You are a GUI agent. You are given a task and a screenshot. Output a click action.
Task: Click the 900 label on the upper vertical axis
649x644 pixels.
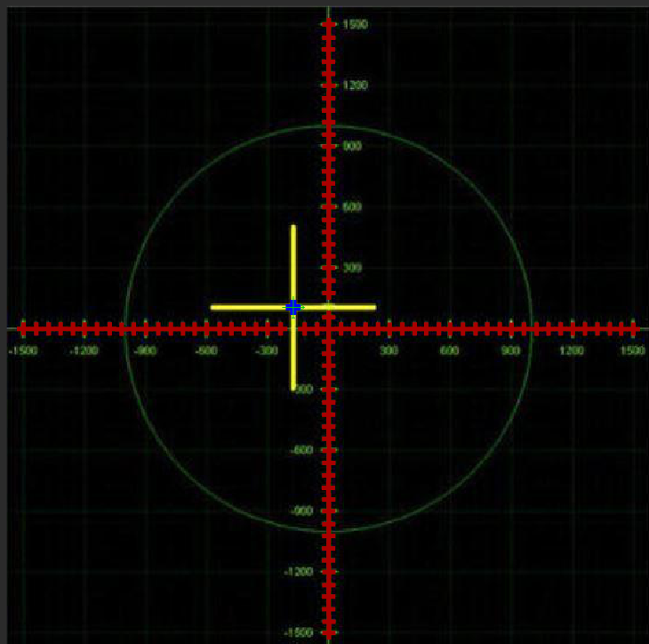353,146
